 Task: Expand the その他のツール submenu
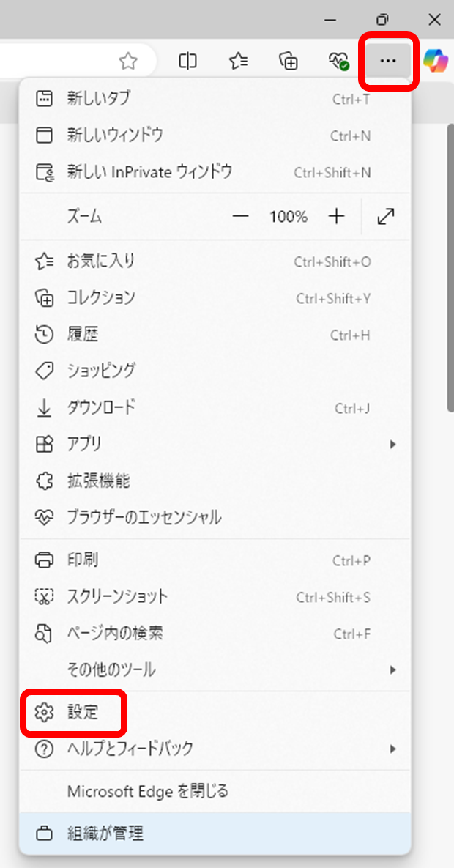[215, 669]
